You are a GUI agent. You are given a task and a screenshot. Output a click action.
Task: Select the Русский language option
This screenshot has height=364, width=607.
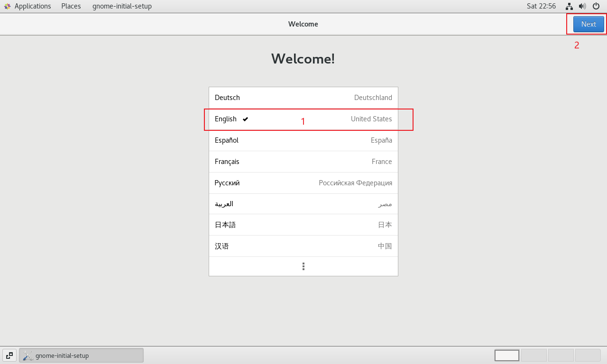click(x=303, y=183)
